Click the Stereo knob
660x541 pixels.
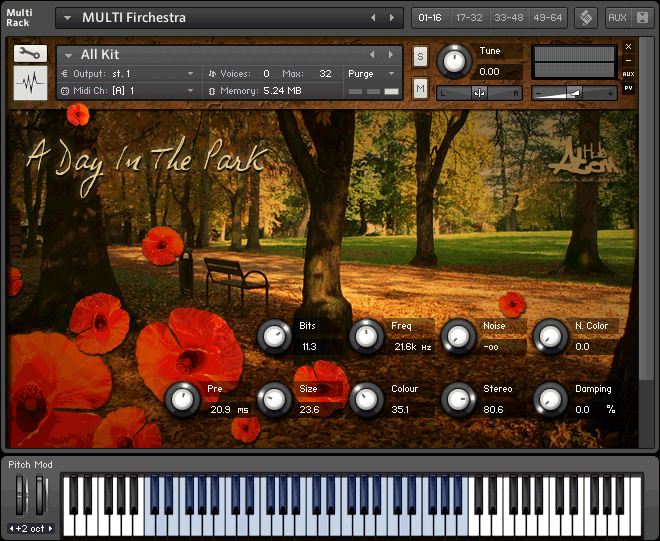click(x=458, y=400)
